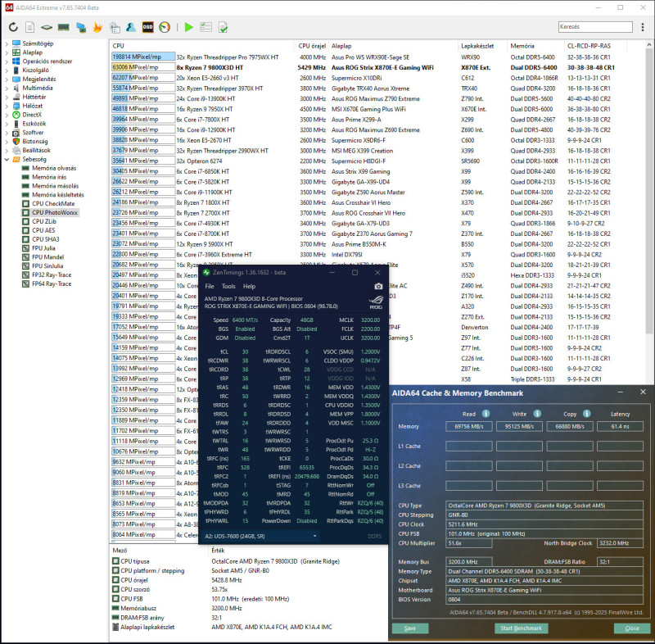Sort by the CPU órajel column header

(x=312, y=46)
